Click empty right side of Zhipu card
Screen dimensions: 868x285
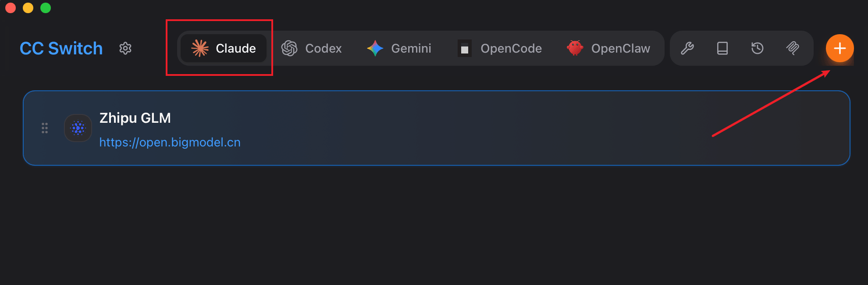point(570,132)
